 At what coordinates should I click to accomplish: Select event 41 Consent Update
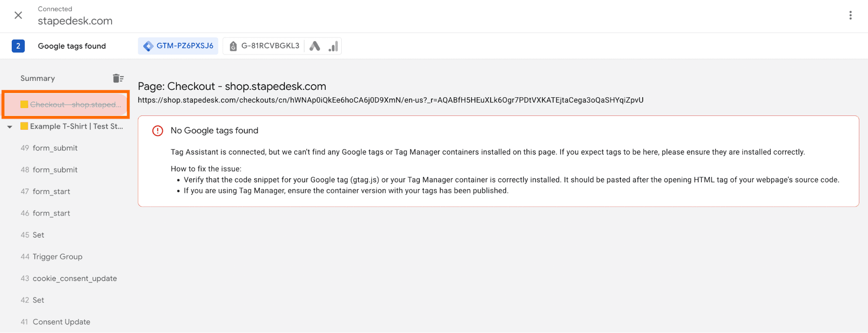click(56, 322)
